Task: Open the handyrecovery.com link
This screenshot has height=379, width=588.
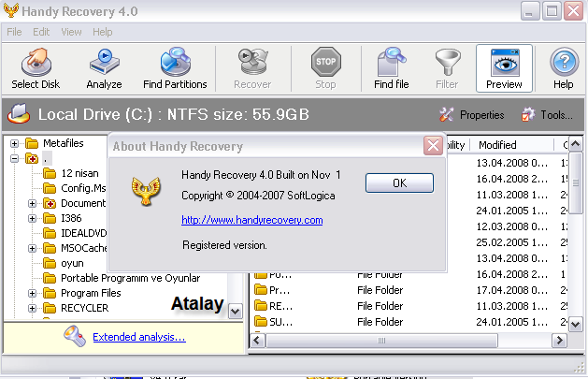Action: click(x=252, y=220)
